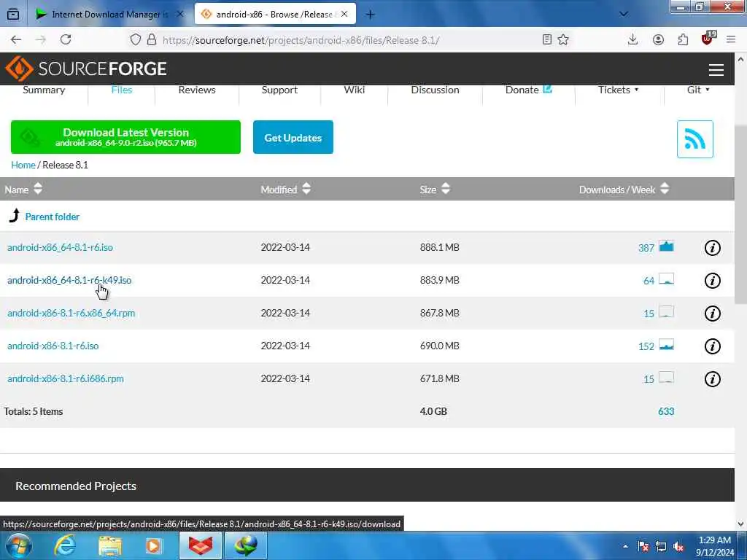Click the tracking protection shield icon
This screenshot has height=560, width=747.
tap(135, 39)
